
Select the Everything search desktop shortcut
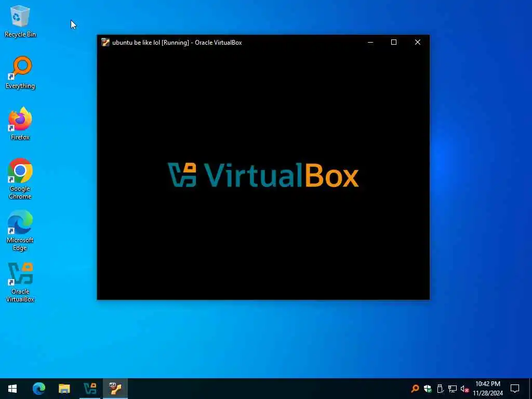pyautogui.click(x=20, y=73)
